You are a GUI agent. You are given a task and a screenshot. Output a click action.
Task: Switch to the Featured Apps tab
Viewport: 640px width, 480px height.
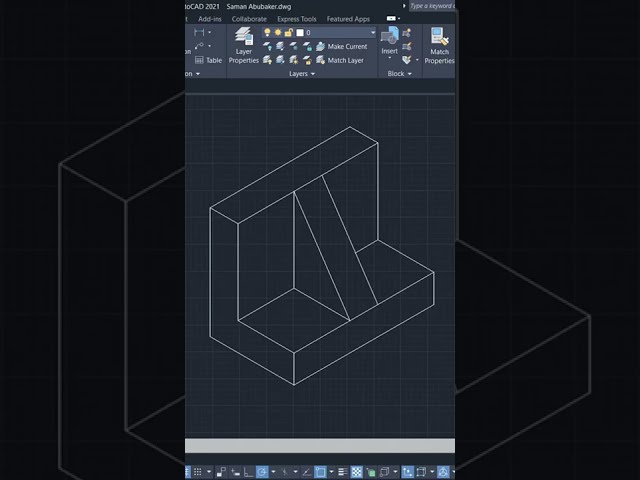tap(348, 19)
